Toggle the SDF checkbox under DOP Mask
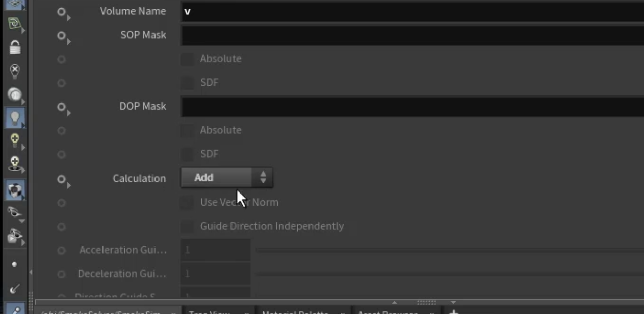The width and height of the screenshot is (644, 314). pos(187,154)
